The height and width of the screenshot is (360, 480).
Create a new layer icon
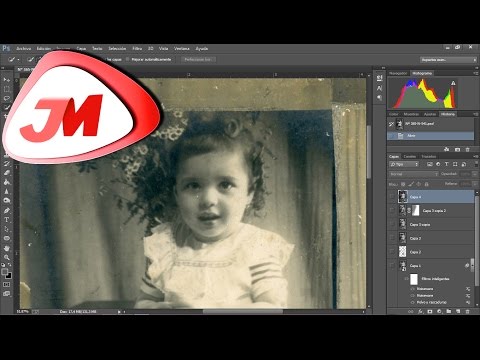click(458, 311)
